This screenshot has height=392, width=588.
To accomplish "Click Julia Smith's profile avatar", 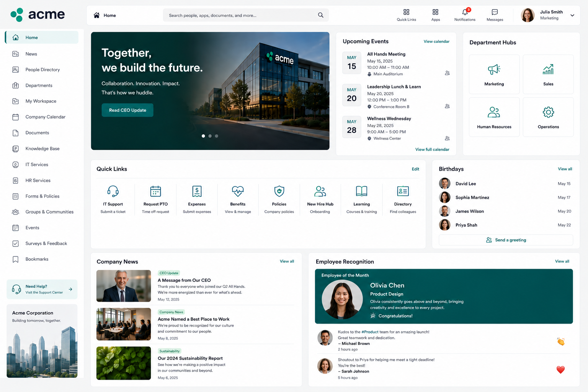I will tap(528, 15).
